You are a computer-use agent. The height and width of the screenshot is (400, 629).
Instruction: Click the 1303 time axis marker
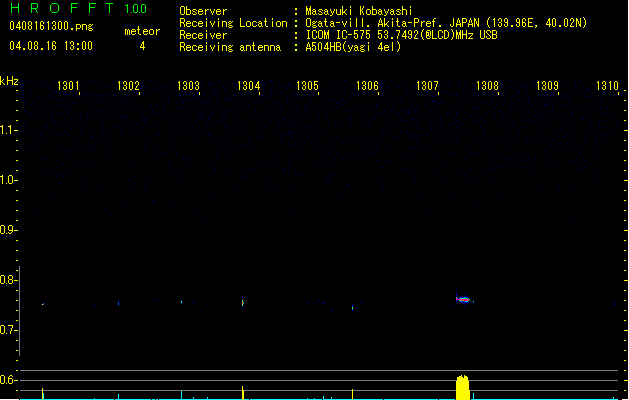coord(188,85)
